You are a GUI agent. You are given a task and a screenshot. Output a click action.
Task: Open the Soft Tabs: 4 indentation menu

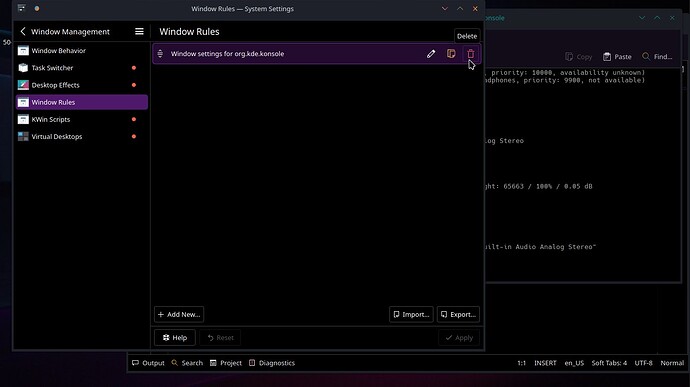click(x=609, y=363)
